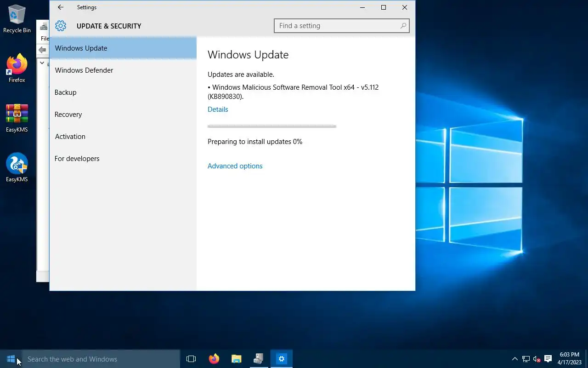The width and height of the screenshot is (588, 368).
Task: Open the For developers section
Action: [123, 158]
